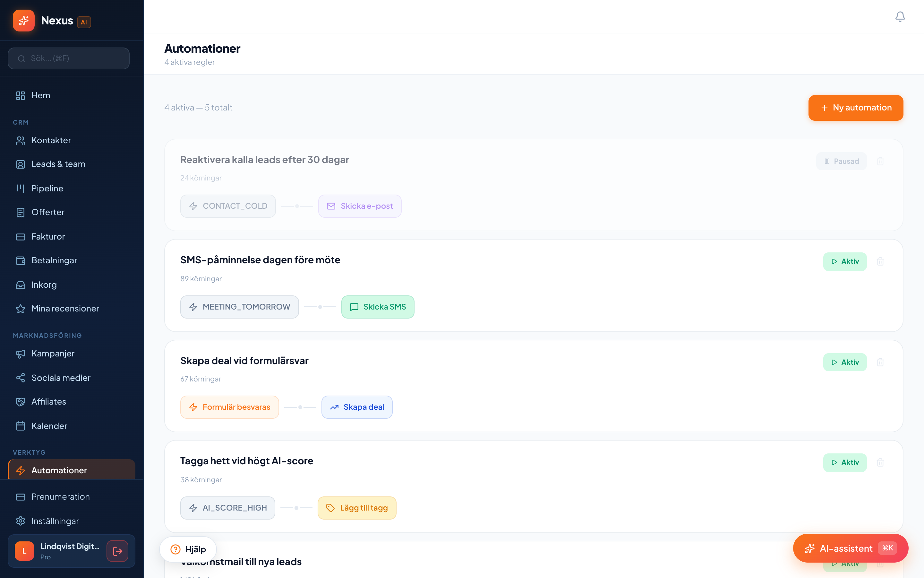This screenshot has width=924, height=578.
Task: Click the CONTACT_COLD trigger chip
Action: (228, 206)
